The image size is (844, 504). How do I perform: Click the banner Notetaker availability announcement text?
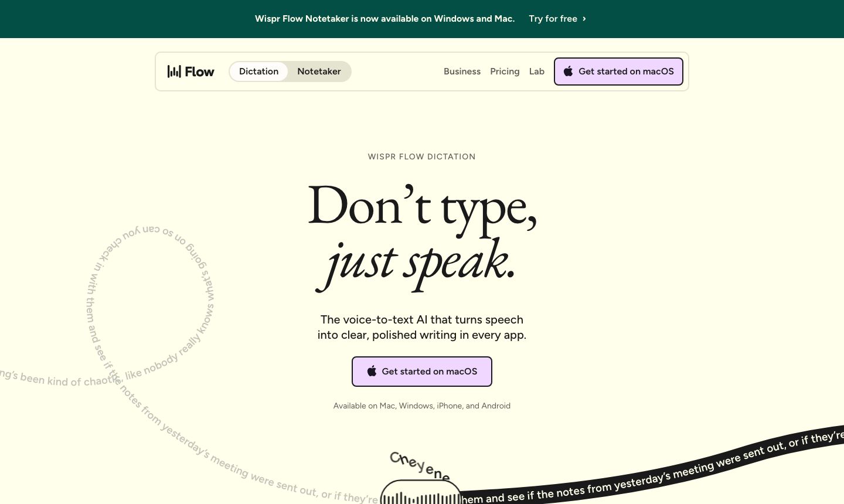[384, 19]
